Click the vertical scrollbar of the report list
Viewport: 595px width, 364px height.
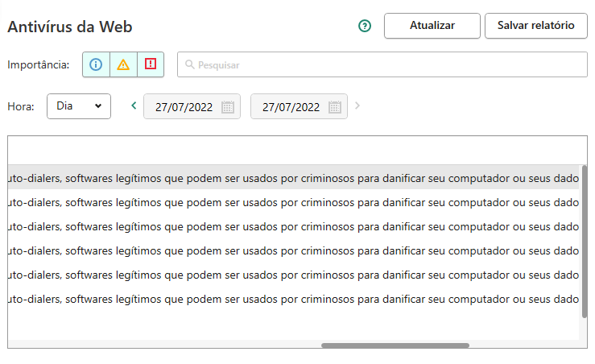pos(585,242)
